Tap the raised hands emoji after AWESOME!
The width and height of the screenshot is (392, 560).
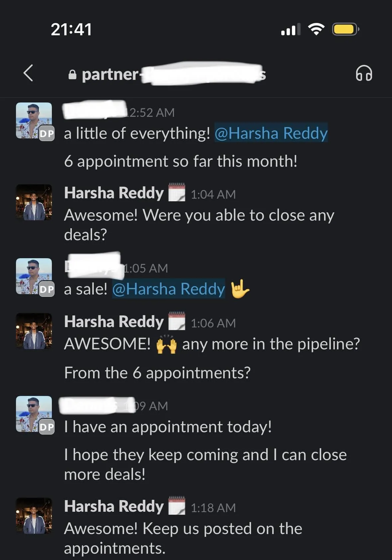166,344
